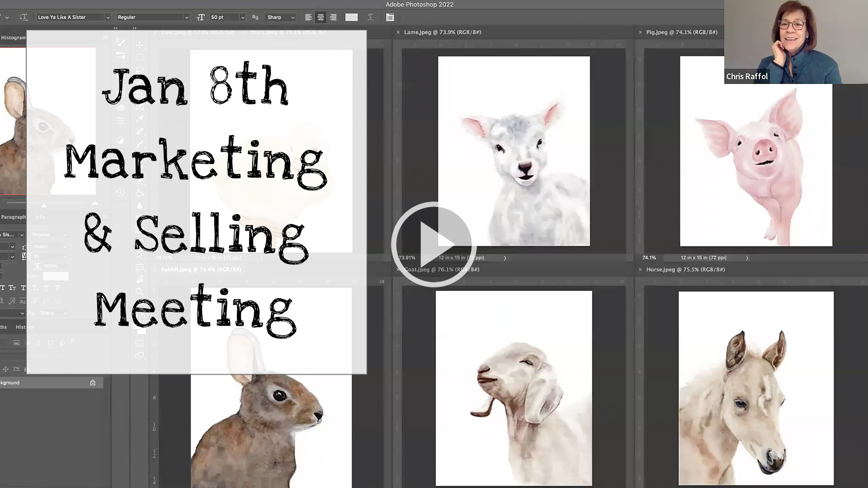Select the Eyedropper tool
Image resolution: width=868 pixels, height=488 pixels.
(x=140, y=119)
